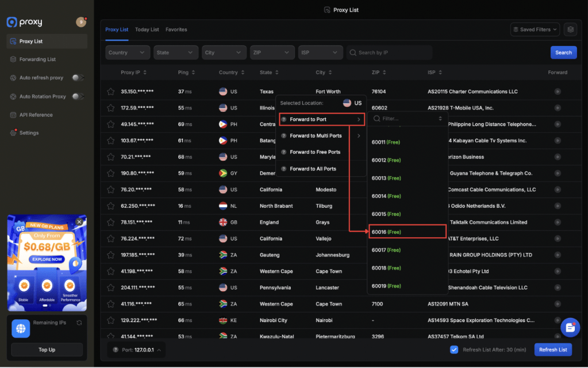
Task: Click the Top Up button
Action: pyautogui.click(x=47, y=350)
